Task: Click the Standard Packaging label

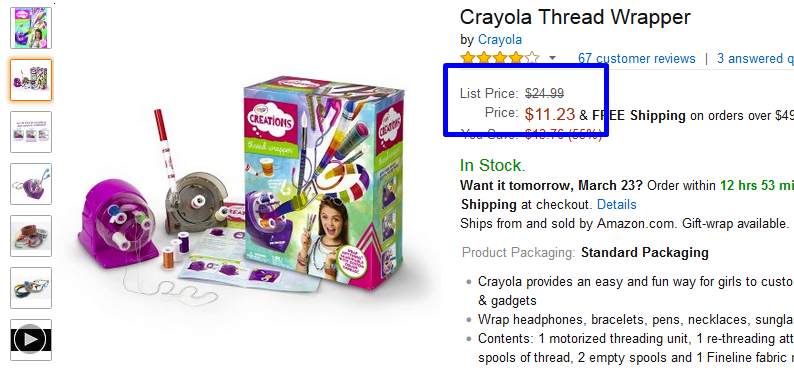Action: tap(645, 252)
